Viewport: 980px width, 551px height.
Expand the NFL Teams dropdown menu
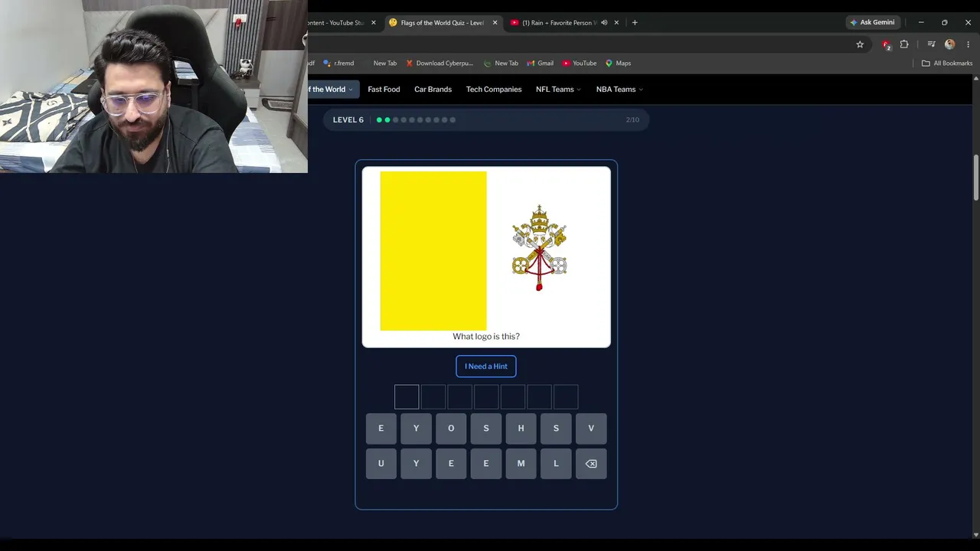pos(558,90)
